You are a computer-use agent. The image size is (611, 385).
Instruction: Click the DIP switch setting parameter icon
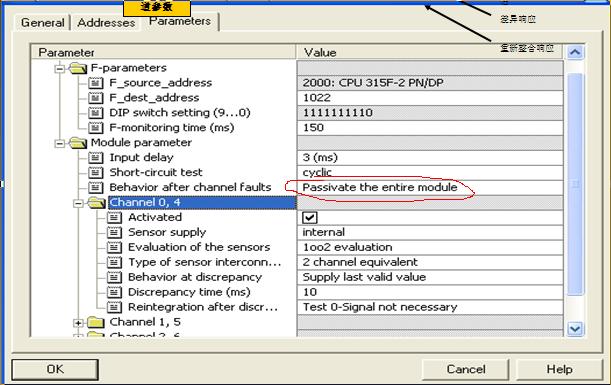(95, 113)
